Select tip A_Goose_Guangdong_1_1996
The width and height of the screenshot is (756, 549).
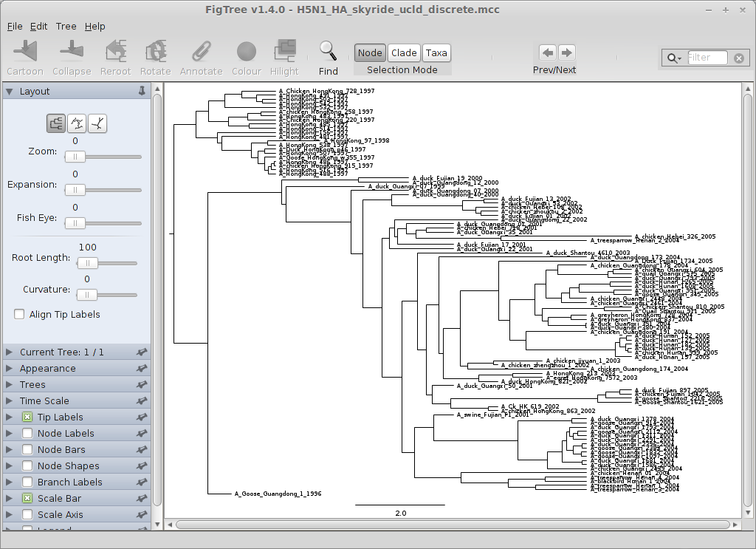point(278,494)
